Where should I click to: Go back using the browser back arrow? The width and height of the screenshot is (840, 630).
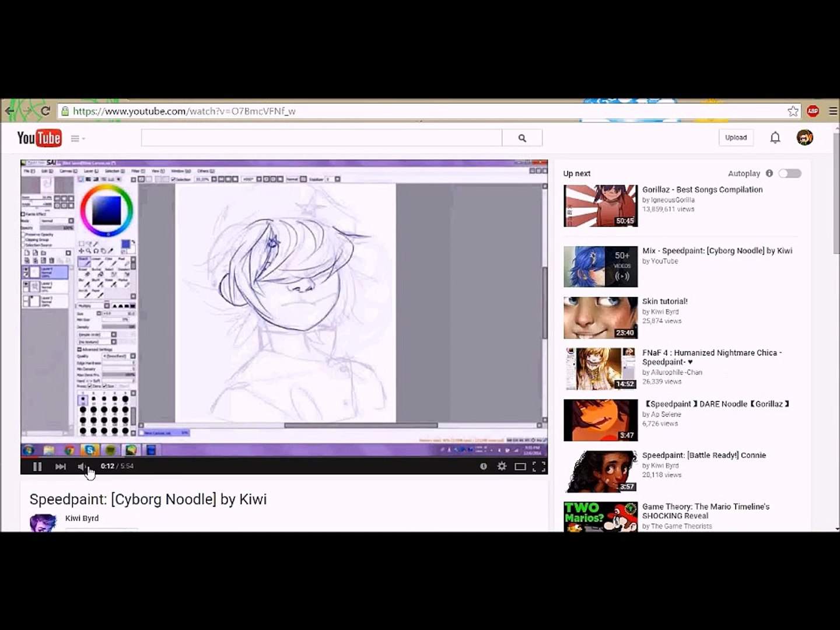click(x=9, y=111)
